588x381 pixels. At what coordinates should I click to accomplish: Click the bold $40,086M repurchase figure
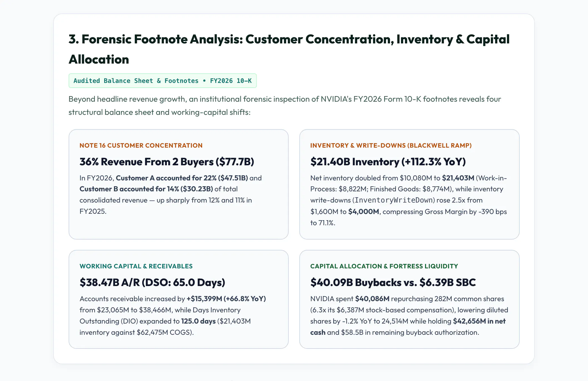[372, 299]
